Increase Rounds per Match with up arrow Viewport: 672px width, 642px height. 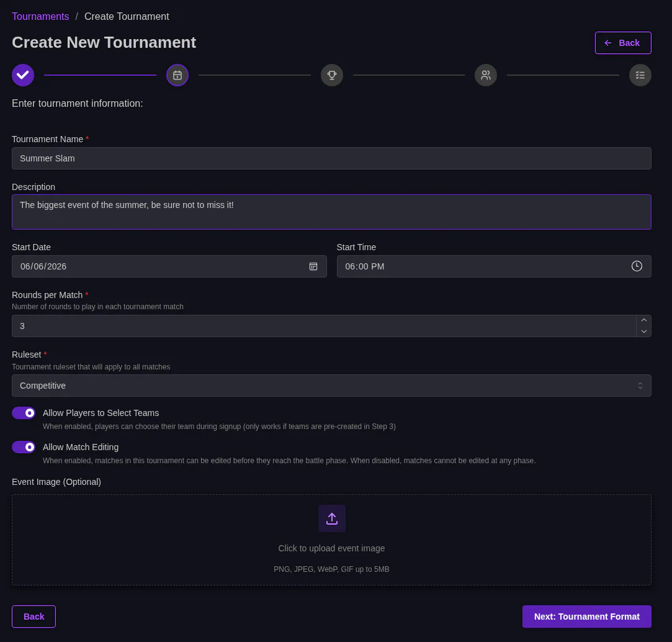[643, 320]
